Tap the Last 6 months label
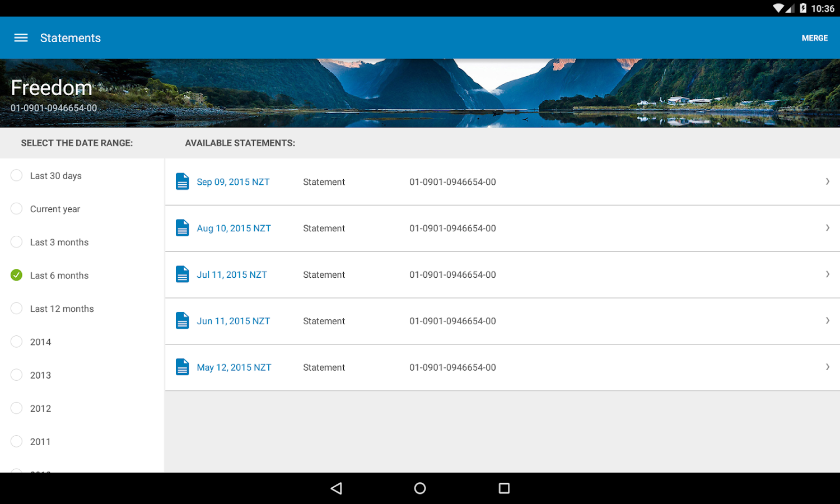840x504 pixels. click(59, 276)
